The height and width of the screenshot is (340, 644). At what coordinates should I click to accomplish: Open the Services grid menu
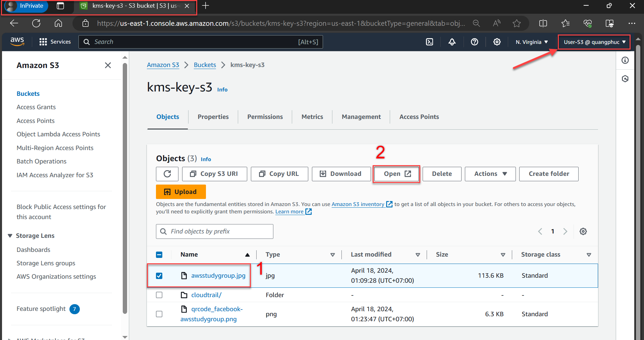[x=55, y=42]
